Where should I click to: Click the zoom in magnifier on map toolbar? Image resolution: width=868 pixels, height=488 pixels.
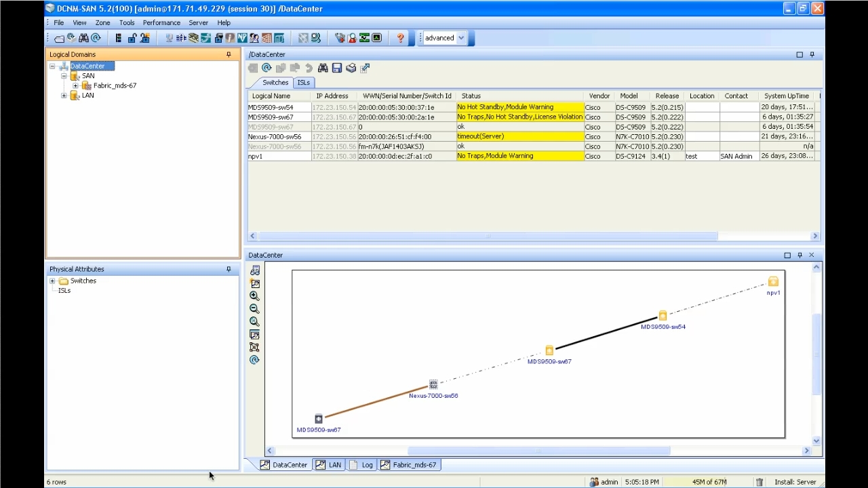(x=254, y=296)
